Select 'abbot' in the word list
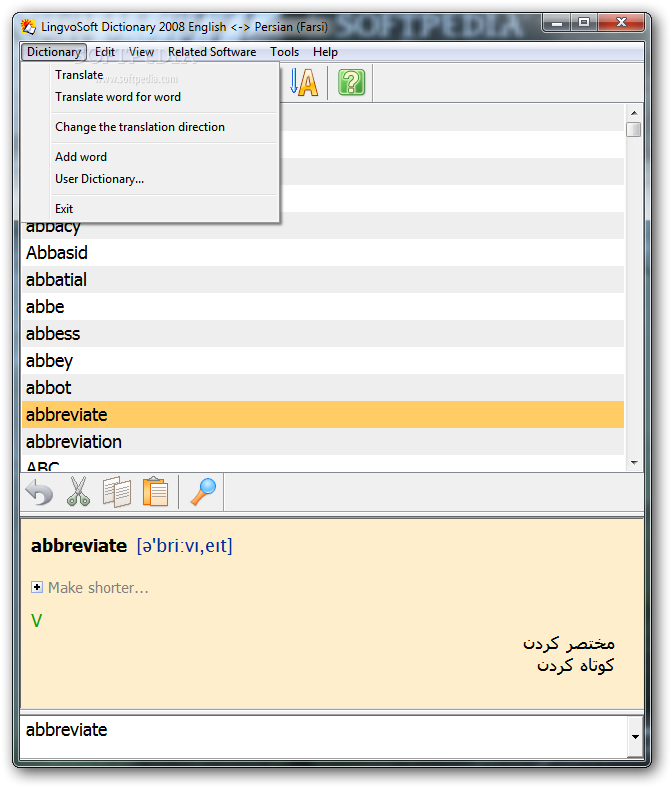Viewport: 672px width, 788px height. 323,388
